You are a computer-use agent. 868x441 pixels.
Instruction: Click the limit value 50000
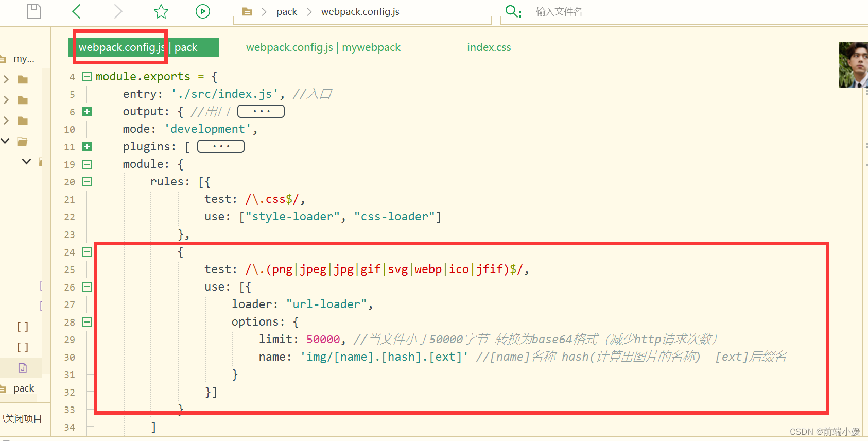point(323,340)
